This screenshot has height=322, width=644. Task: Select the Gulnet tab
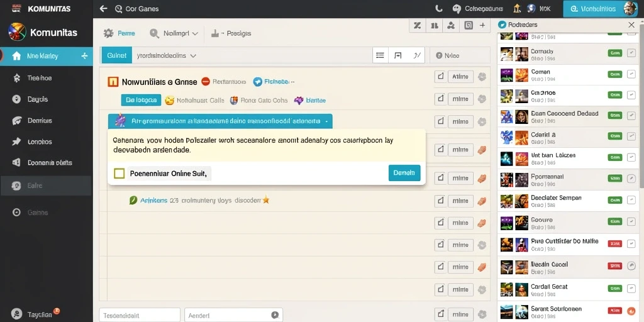pyautogui.click(x=116, y=55)
